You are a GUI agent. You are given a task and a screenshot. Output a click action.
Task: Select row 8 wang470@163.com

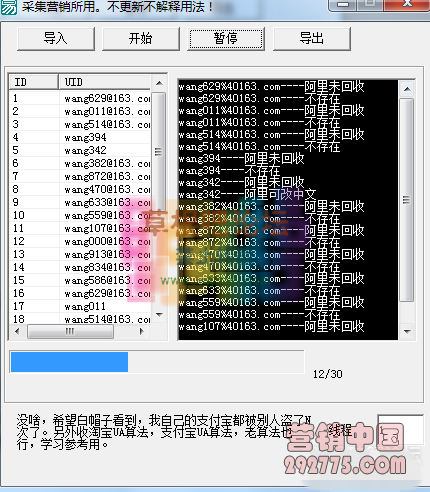click(x=80, y=189)
